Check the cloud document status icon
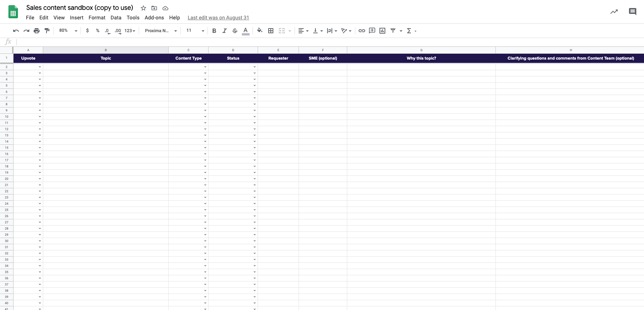This screenshot has height=310, width=644. click(165, 8)
